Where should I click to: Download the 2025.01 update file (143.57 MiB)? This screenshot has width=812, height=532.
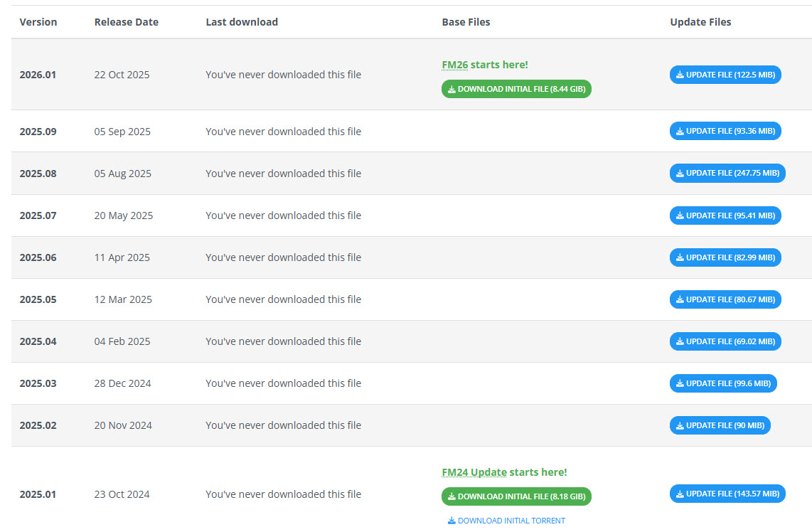727,494
